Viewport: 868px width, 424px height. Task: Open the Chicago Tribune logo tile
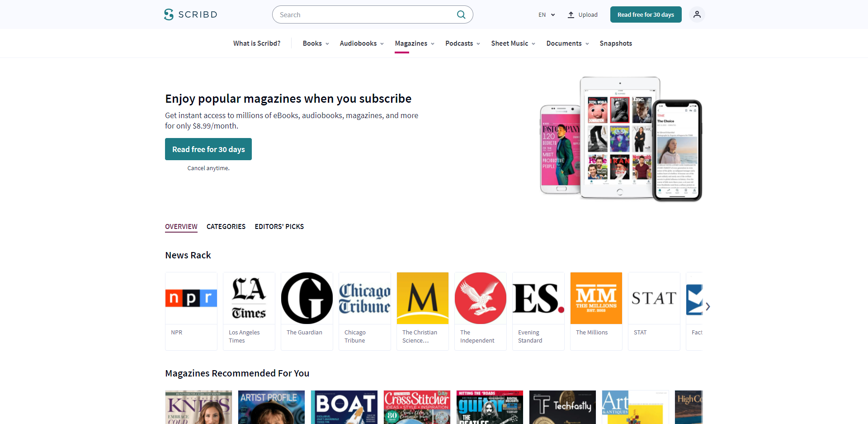coord(365,298)
